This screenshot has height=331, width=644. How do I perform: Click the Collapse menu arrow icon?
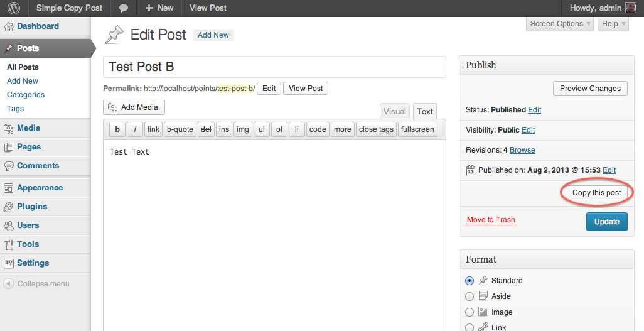[x=9, y=284]
